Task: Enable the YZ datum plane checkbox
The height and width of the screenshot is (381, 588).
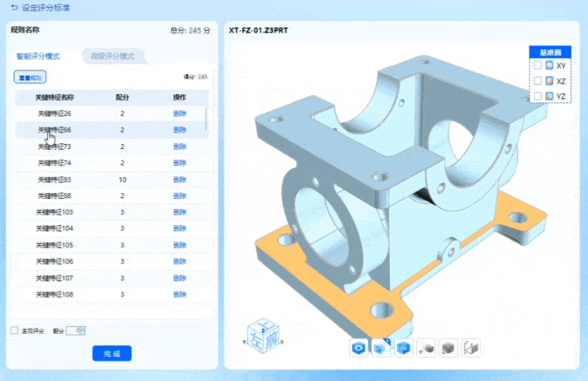Action: [x=538, y=96]
